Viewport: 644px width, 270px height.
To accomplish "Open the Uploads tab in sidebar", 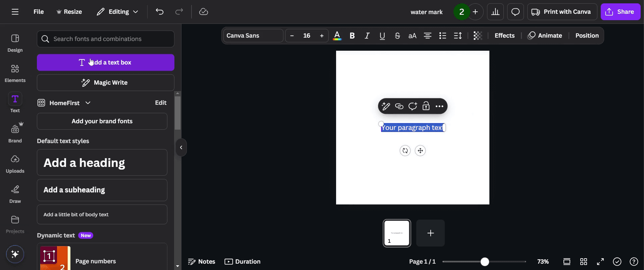I will (15, 164).
